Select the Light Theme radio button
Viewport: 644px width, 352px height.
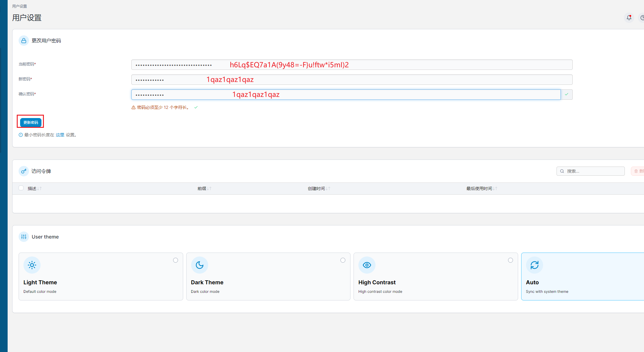pyautogui.click(x=176, y=260)
